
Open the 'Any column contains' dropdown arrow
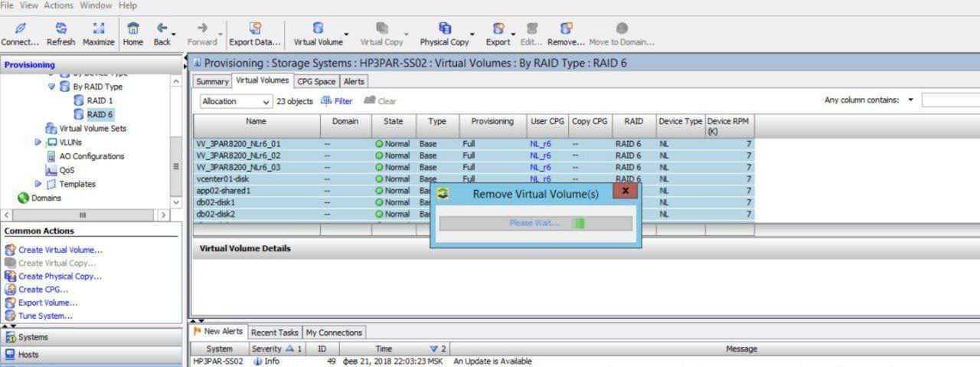click(910, 100)
